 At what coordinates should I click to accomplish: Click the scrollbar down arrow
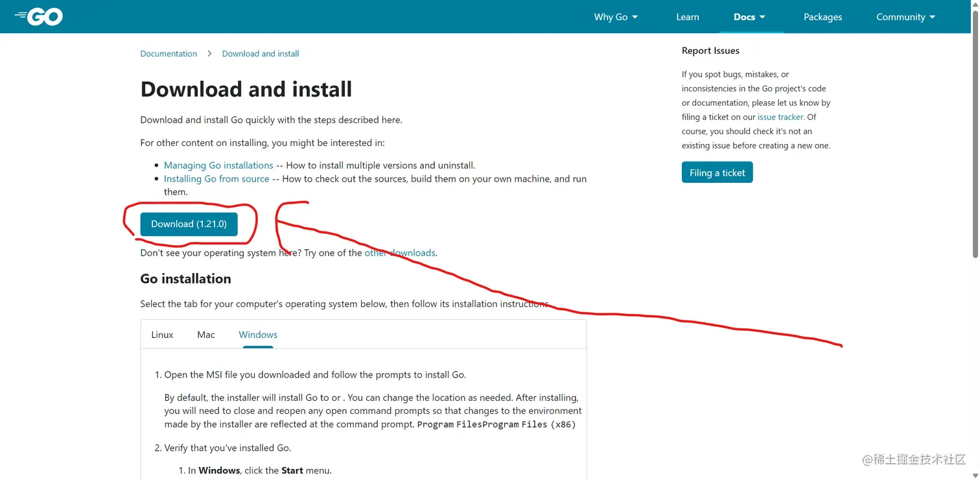(975, 475)
